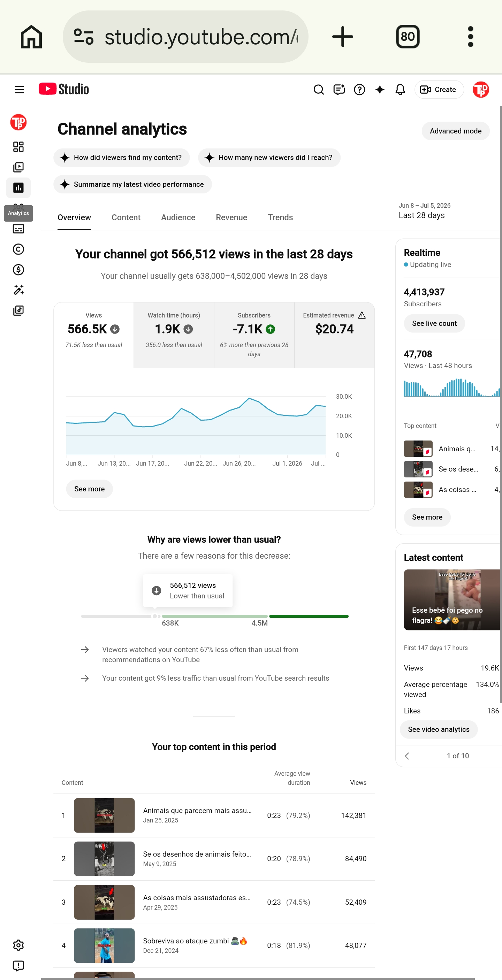502x980 pixels.
Task: Search the channel with the magnifier icon
Action: [x=319, y=90]
